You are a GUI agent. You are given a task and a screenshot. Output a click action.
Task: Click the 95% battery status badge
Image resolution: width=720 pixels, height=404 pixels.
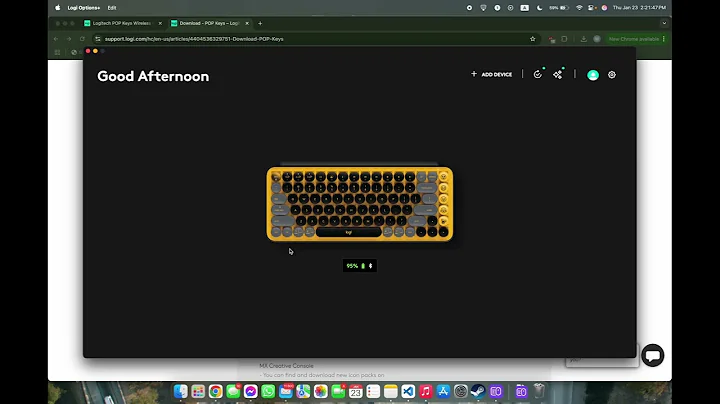360,266
